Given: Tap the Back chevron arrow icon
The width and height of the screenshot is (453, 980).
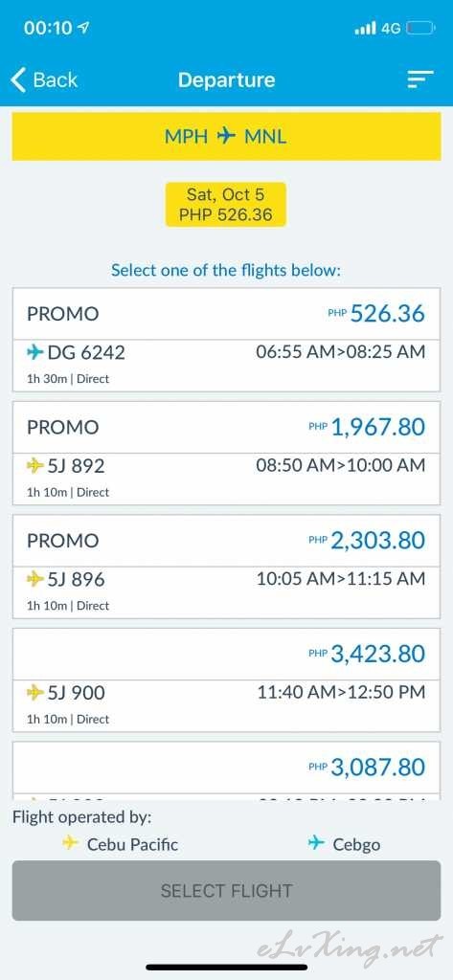Looking at the screenshot, I should point(19,80).
